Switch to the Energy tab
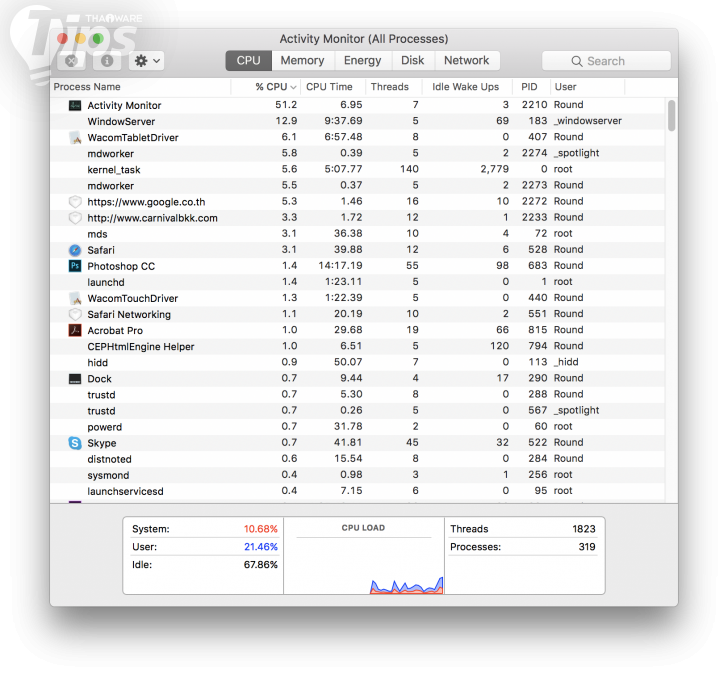The image size is (728, 678). pyautogui.click(x=363, y=61)
